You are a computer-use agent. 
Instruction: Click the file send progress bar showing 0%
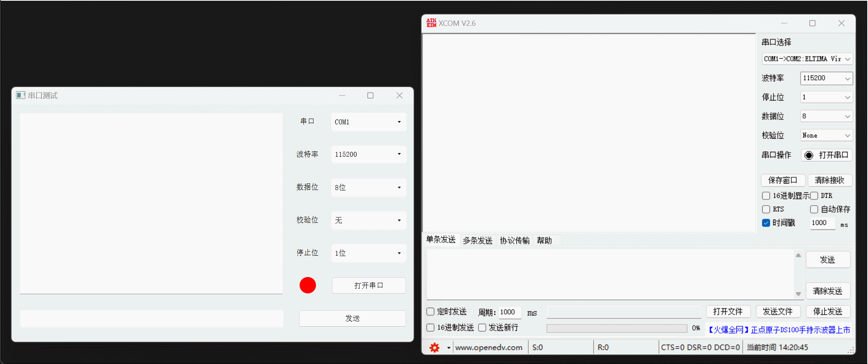pos(617,328)
